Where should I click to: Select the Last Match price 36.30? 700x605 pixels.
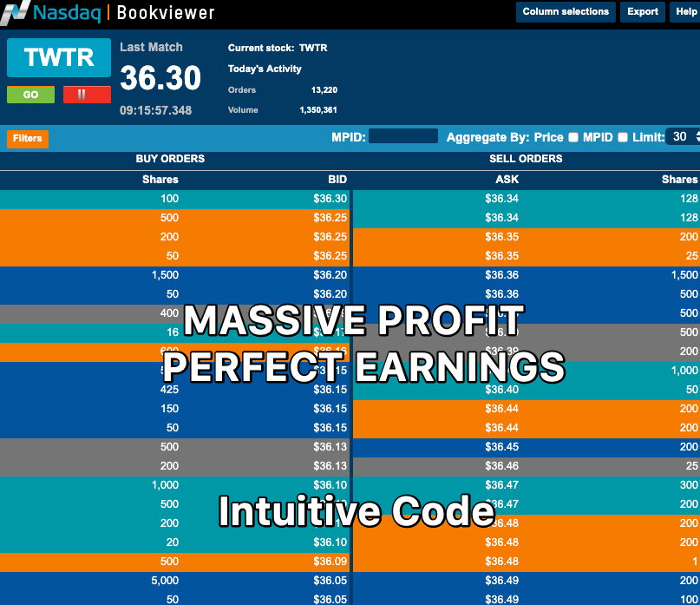point(160,78)
